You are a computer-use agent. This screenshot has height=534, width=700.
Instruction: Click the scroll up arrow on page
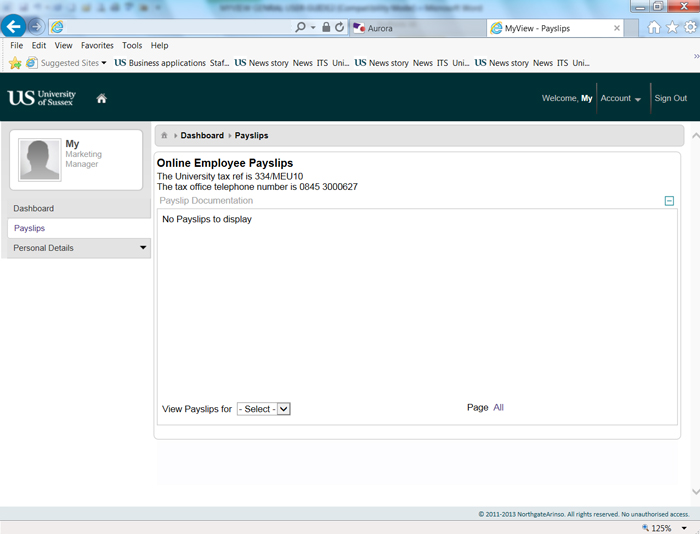click(x=695, y=136)
